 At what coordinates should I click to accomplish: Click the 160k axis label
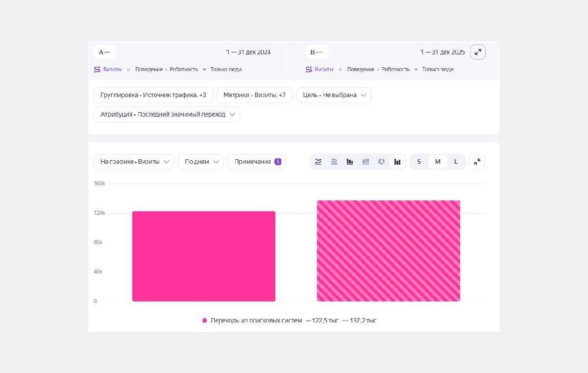coord(99,184)
